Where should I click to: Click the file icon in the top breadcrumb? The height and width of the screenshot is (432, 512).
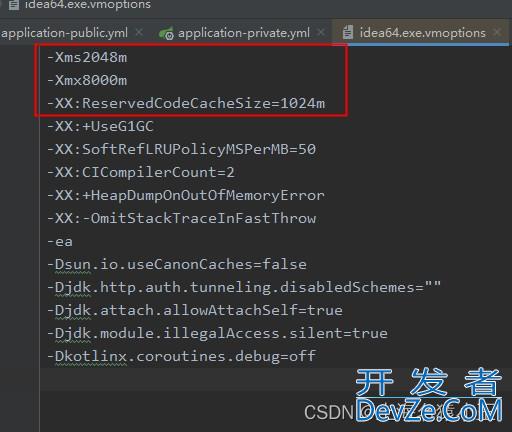click(14, 5)
